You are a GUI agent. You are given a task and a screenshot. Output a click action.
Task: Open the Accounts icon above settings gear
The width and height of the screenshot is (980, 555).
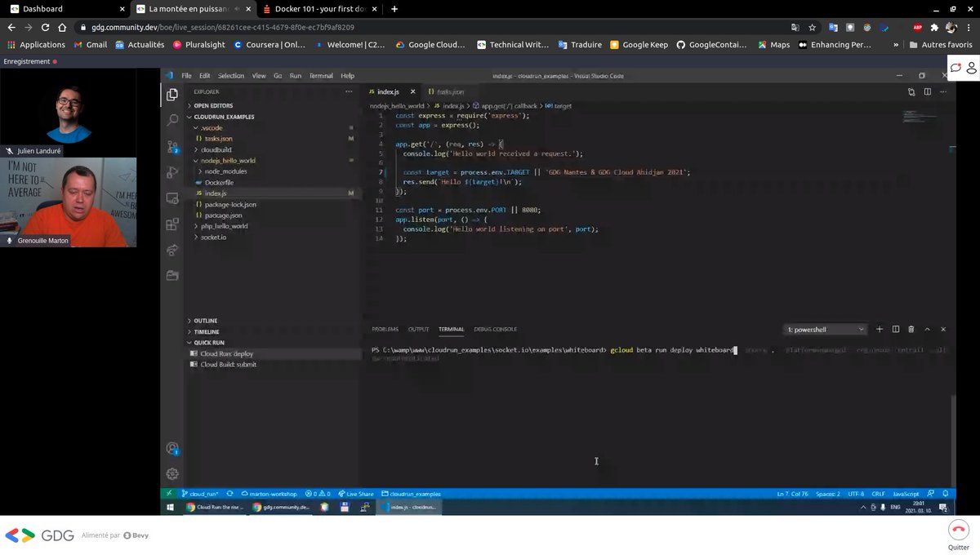click(x=172, y=447)
